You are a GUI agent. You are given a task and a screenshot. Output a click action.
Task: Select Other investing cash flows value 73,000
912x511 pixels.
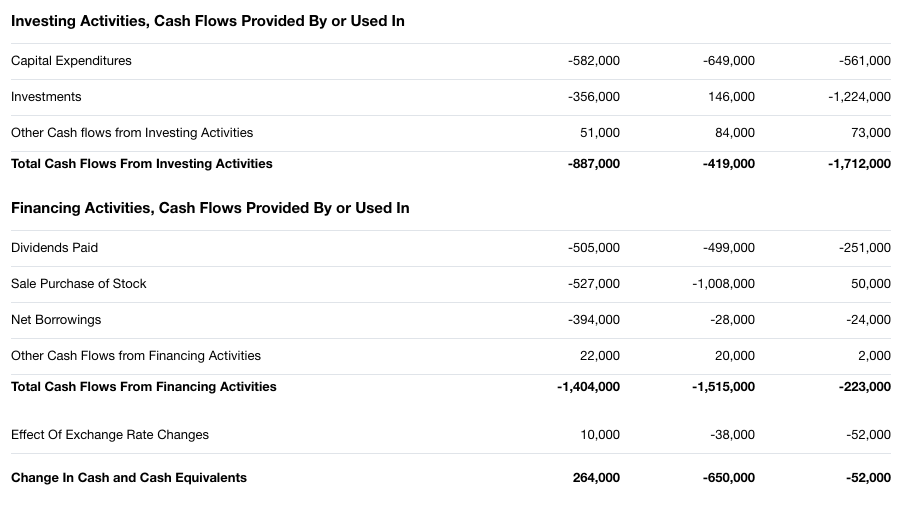[x=871, y=133]
